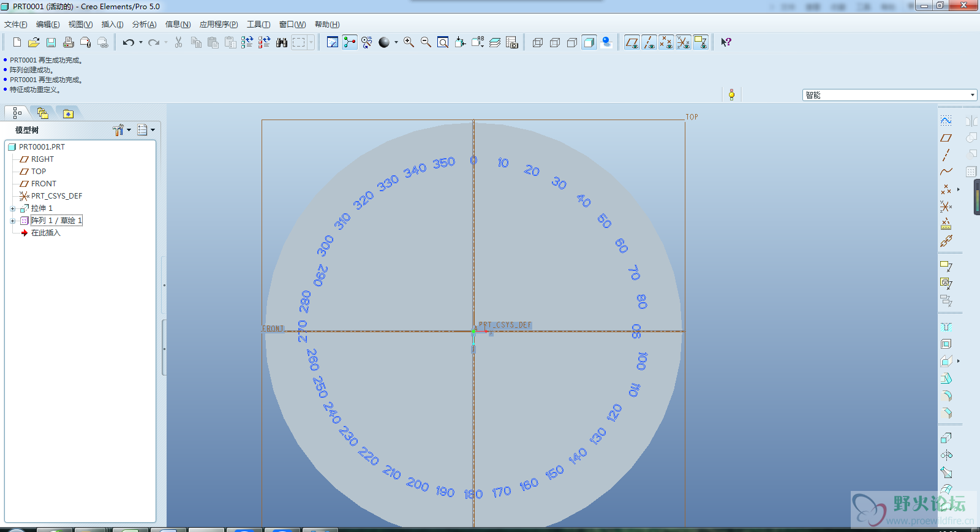Switch to the favorites tab
980x532 pixels.
[x=68, y=113]
